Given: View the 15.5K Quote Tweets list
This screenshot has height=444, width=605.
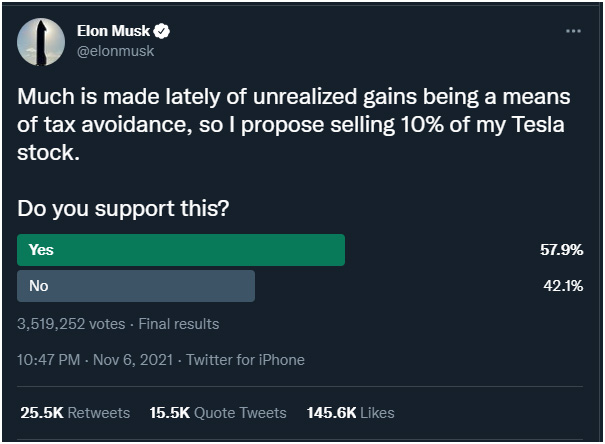Looking at the screenshot, I should pos(218,413).
